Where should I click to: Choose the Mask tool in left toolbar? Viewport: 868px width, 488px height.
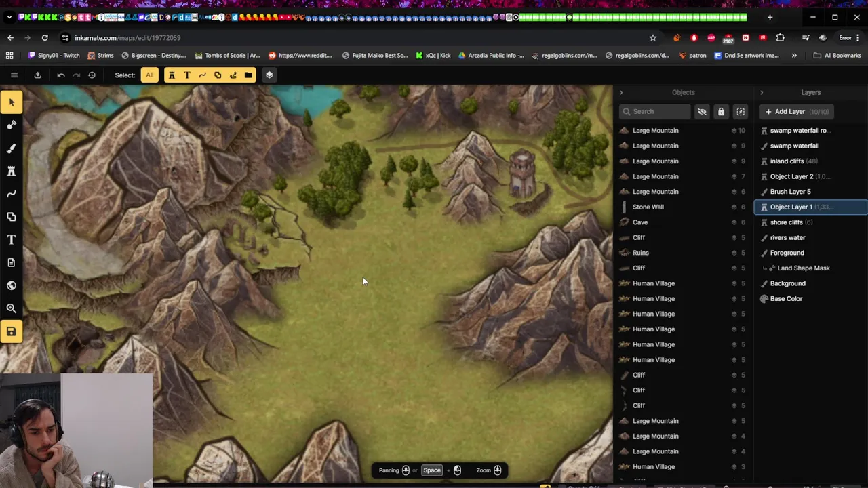tap(12, 125)
